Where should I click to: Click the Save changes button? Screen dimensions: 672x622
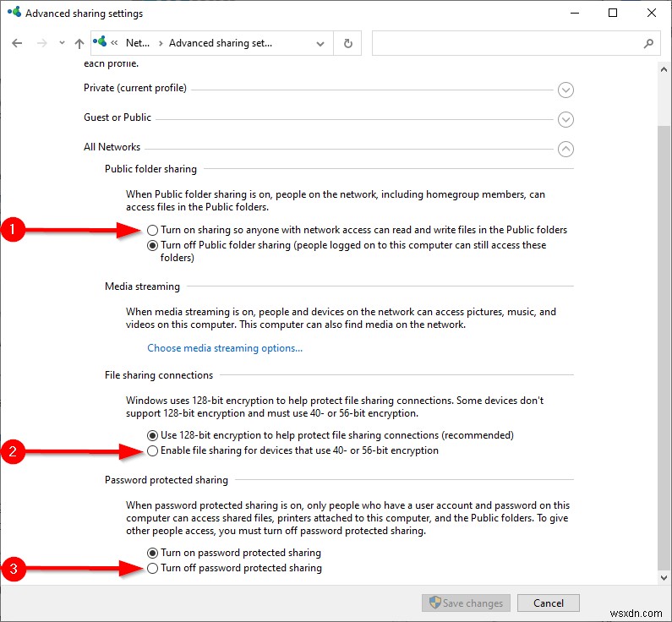[467, 603]
